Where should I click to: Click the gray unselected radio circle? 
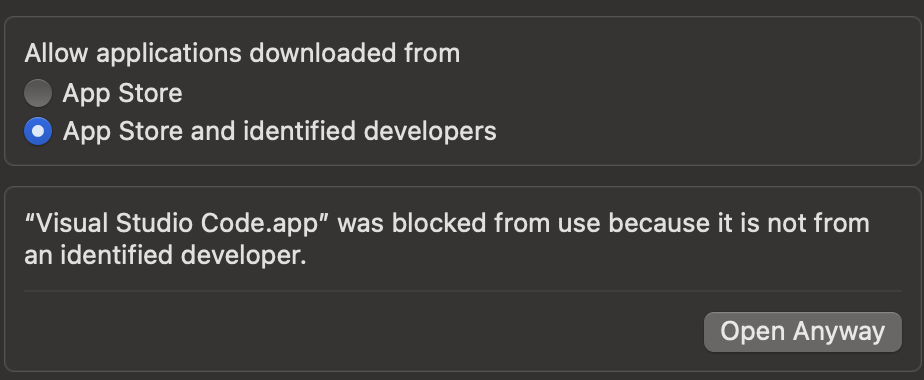38,93
